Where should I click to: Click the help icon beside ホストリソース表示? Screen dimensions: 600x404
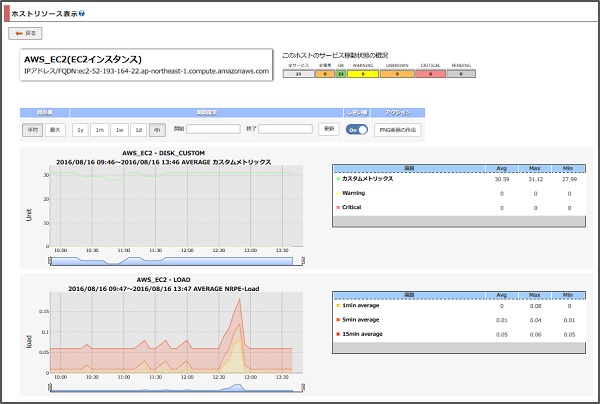pyautogui.click(x=82, y=13)
